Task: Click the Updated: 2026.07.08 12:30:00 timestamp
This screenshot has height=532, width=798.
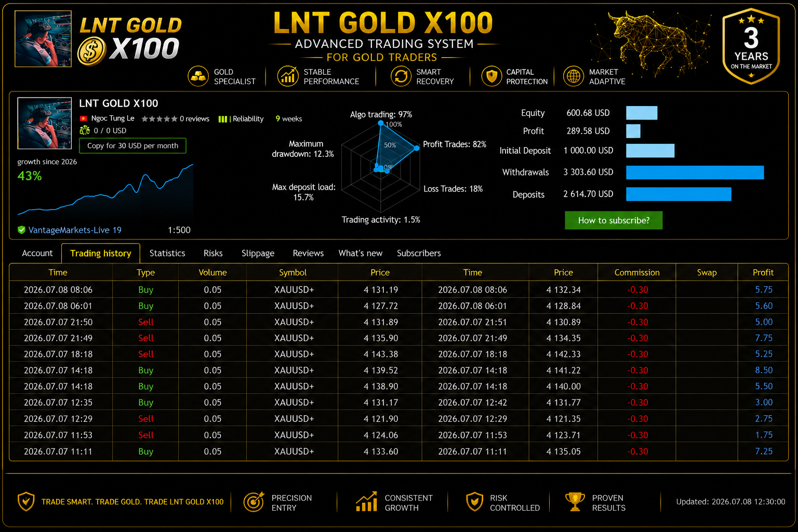Action: pyautogui.click(x=730, y=502)
